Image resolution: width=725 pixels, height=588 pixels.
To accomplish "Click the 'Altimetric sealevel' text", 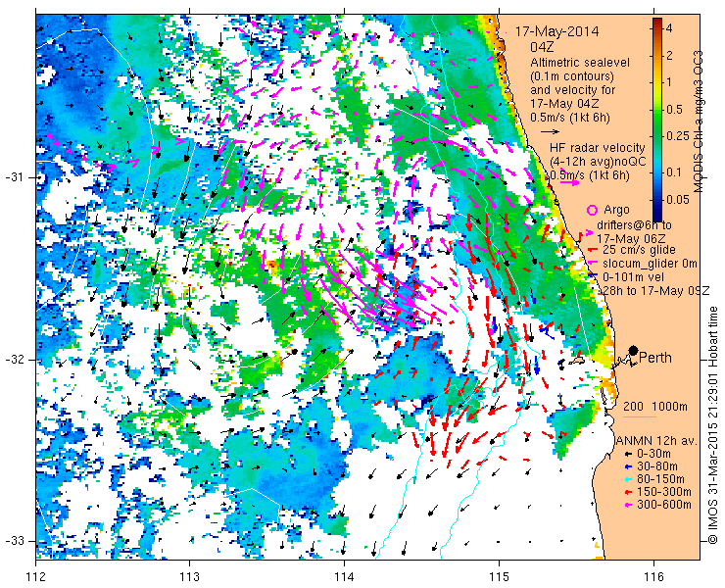I will pos(580,63).
